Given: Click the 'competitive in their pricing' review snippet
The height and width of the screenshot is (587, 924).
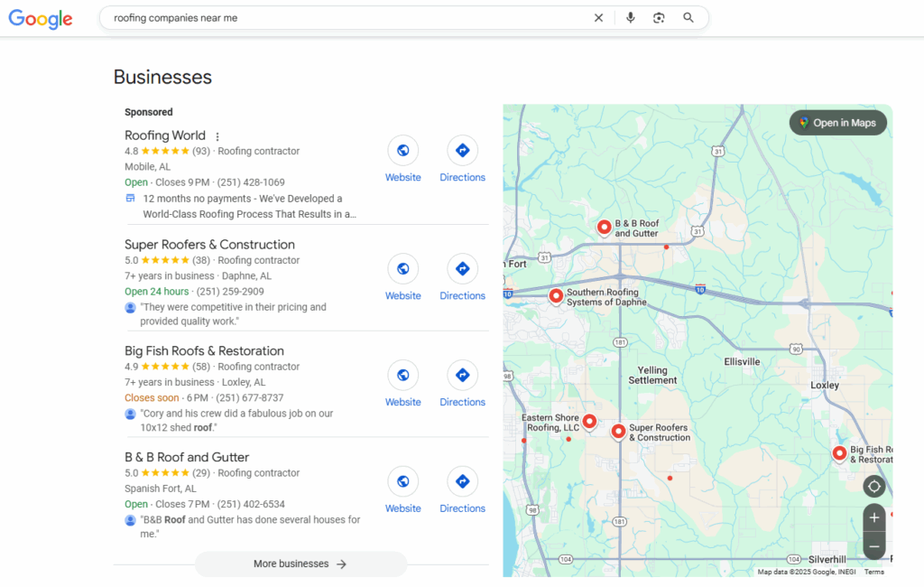Looking at the screenshot, I should click(233, 314).
